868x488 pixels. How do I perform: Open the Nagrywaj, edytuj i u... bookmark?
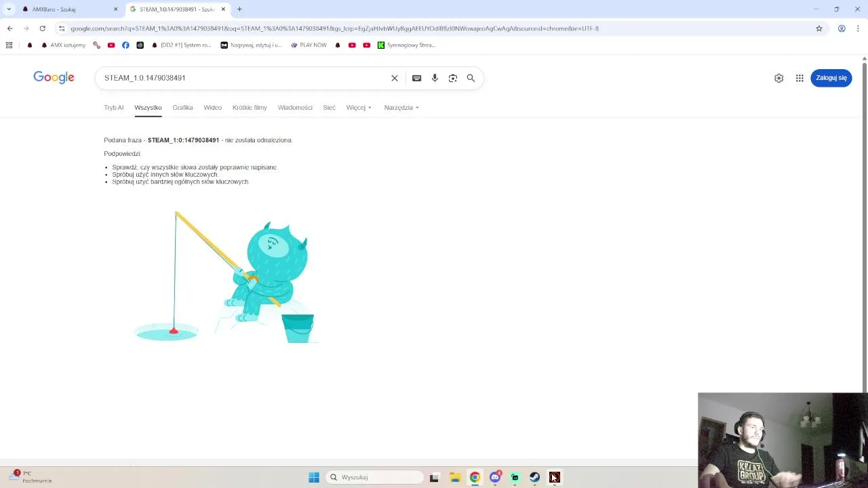click(251, 45)
